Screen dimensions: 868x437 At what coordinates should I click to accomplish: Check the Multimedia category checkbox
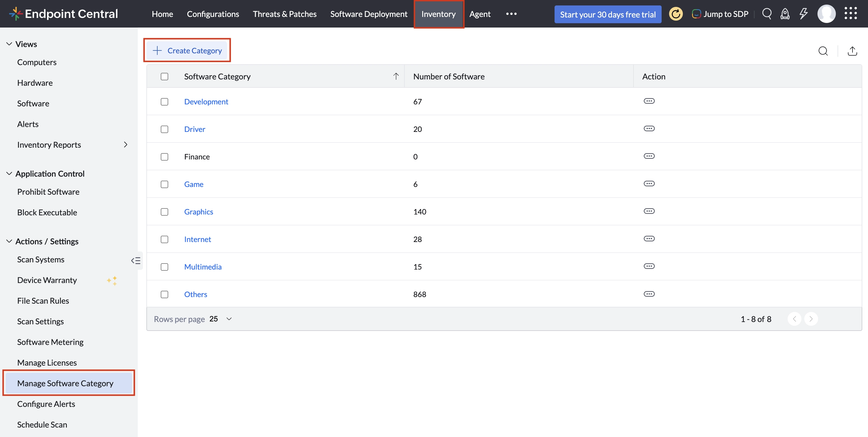(164, 267)
